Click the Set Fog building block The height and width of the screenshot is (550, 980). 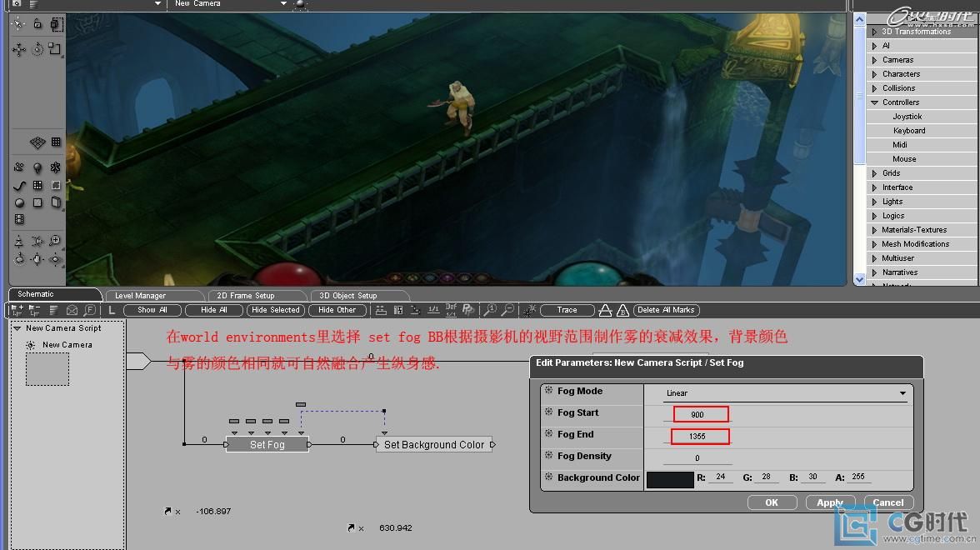267,444
